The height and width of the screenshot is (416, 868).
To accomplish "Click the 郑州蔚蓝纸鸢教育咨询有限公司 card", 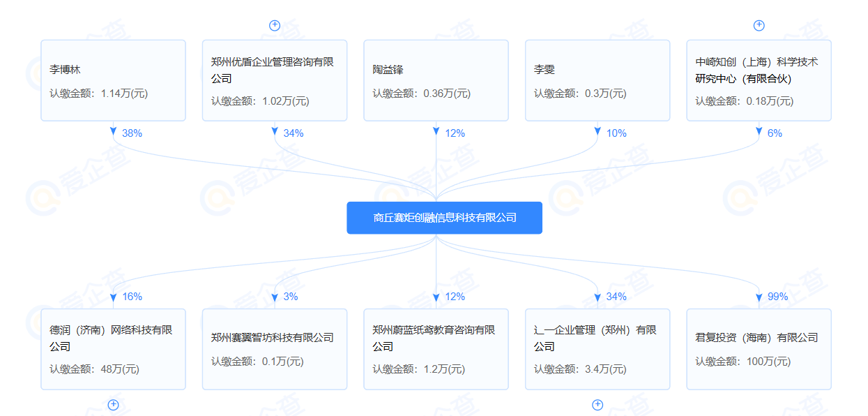I will (x=436, y=348).
